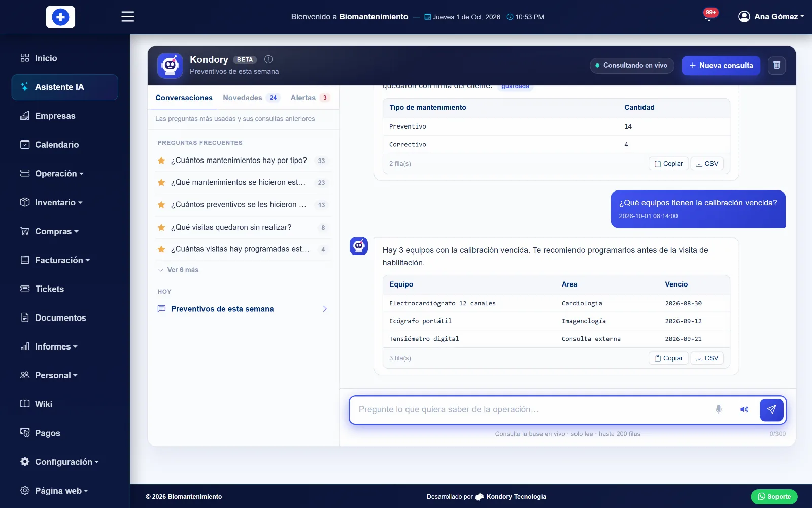Click the question input field

[x=530, y=409]
